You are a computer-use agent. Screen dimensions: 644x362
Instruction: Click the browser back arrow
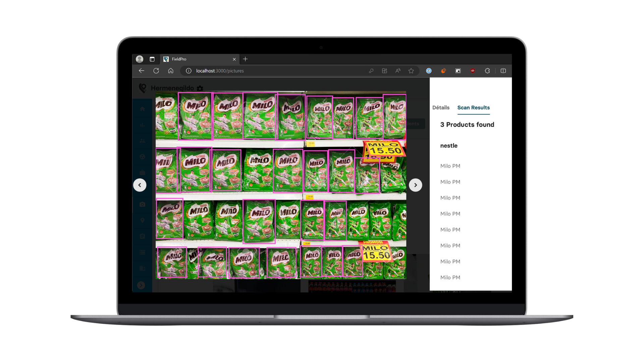pyautogui.click(x=142, y=71)
